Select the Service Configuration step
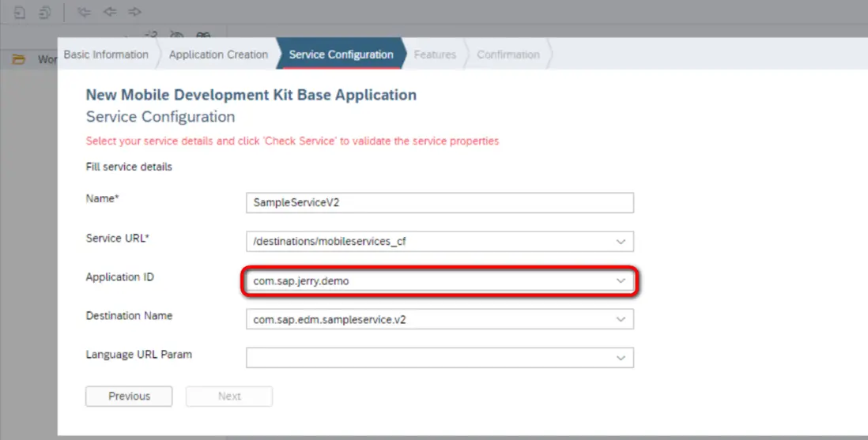Screen dimensions: 868x440 click(x=341, y=55)
